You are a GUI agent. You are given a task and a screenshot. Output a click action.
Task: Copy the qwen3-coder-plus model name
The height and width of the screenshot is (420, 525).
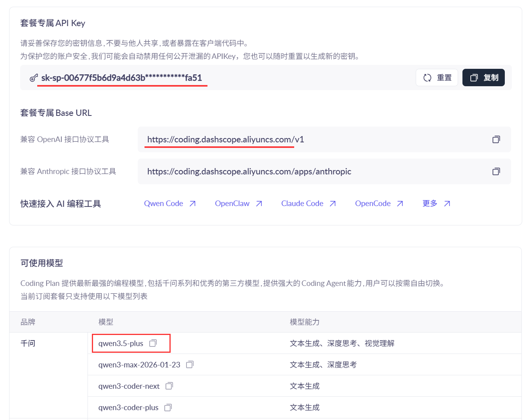(x=168, y=407)
